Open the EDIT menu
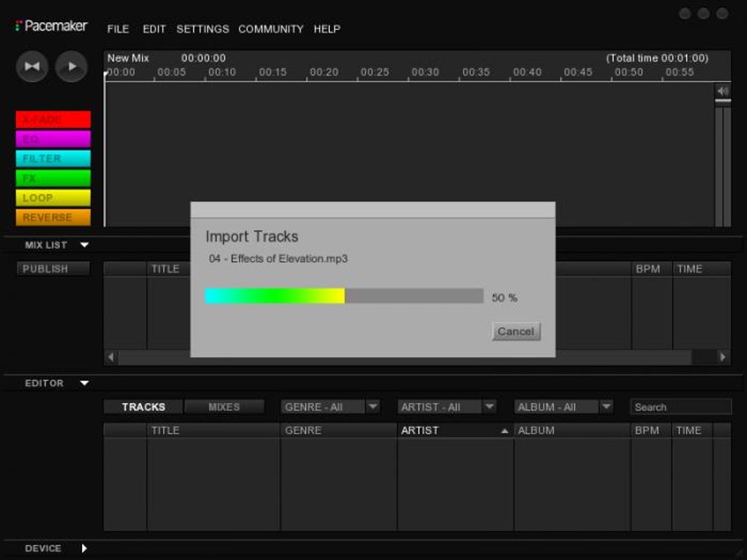Viewport: 747px width, 560px height. 154,29
